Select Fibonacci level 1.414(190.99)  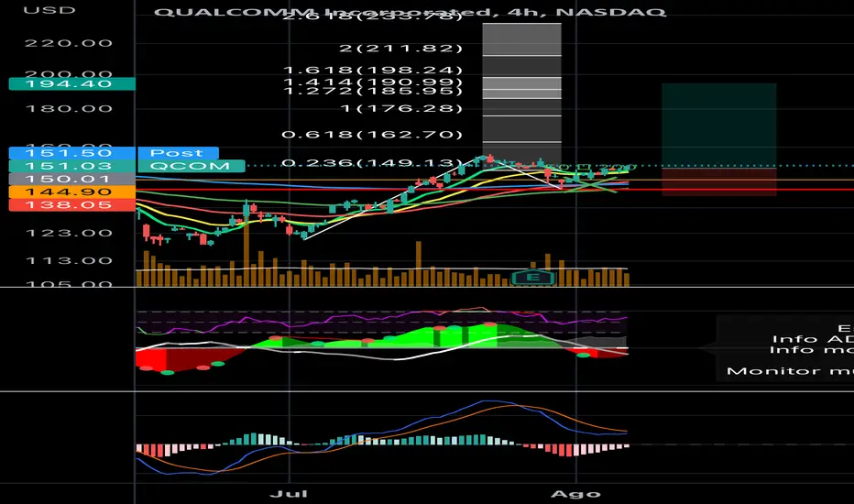click(373, 82)
